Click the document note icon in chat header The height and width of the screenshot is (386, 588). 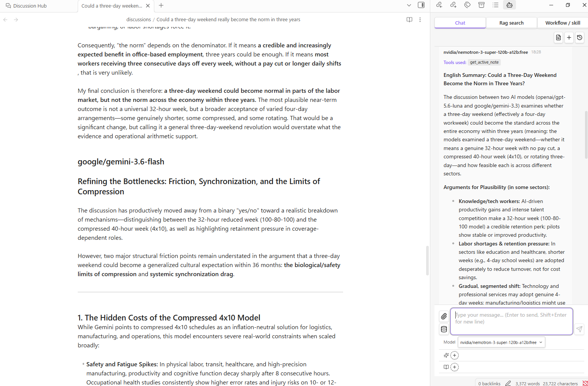coord(558,38)
